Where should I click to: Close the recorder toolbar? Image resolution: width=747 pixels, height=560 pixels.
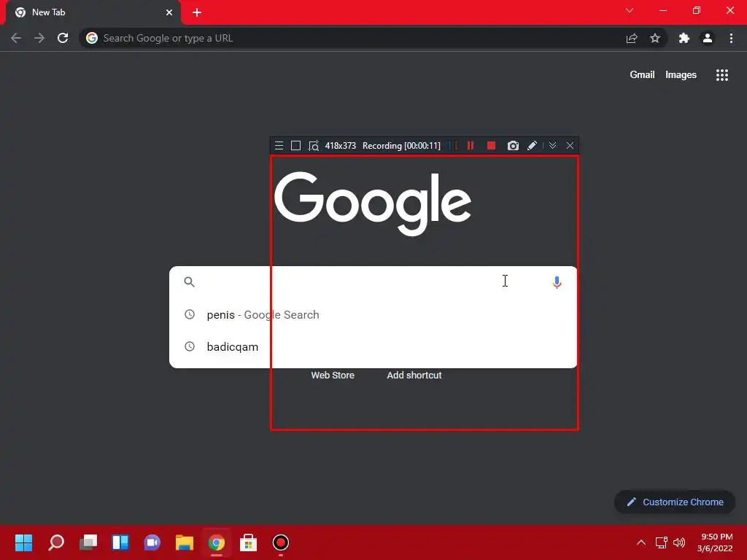pos(570,146)
